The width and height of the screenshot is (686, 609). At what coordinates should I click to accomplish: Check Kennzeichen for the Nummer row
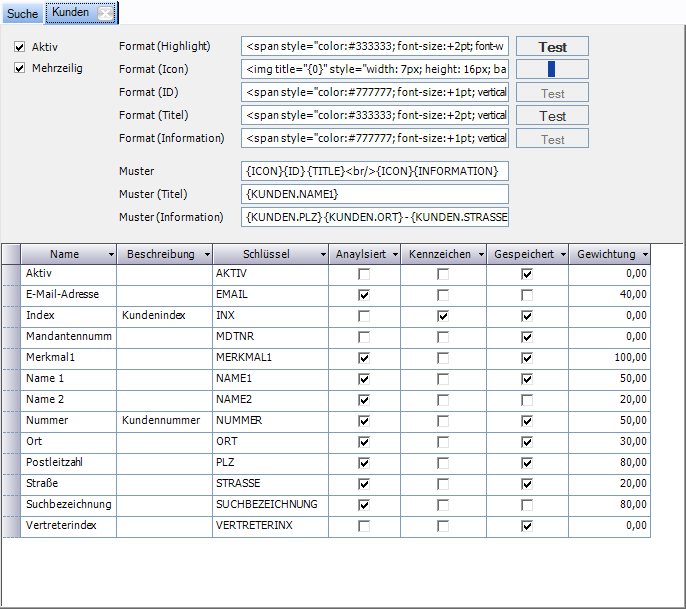point(443,420)
